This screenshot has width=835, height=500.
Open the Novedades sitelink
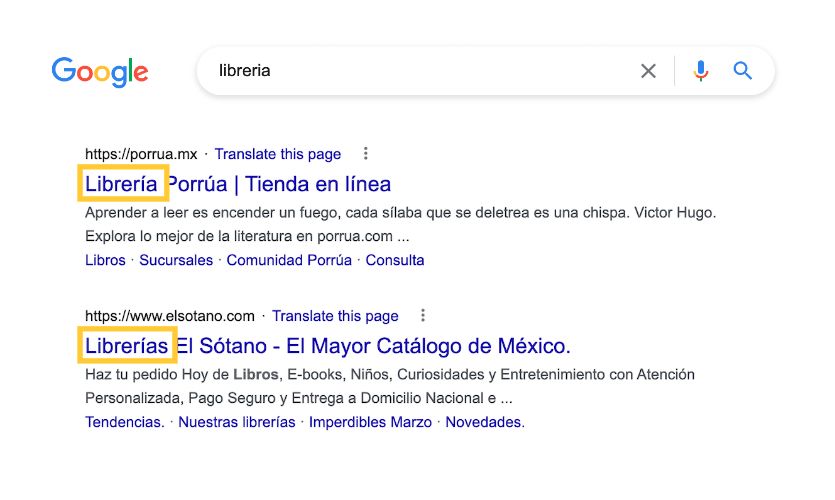coord(485,422)
